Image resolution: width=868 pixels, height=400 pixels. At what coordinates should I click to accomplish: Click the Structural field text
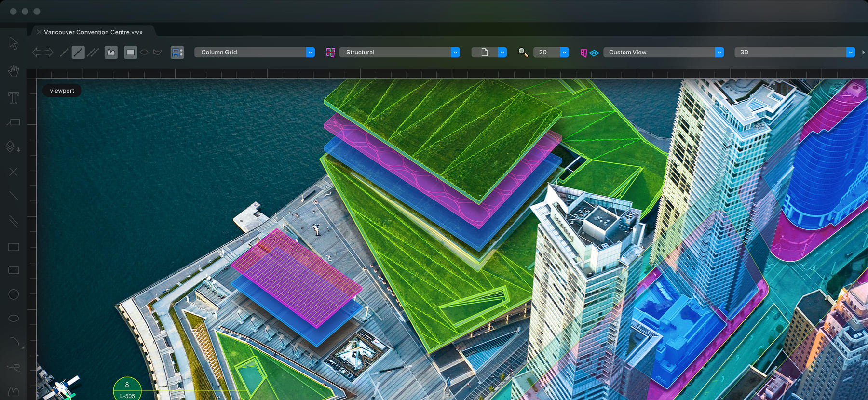tap(360, 52)
